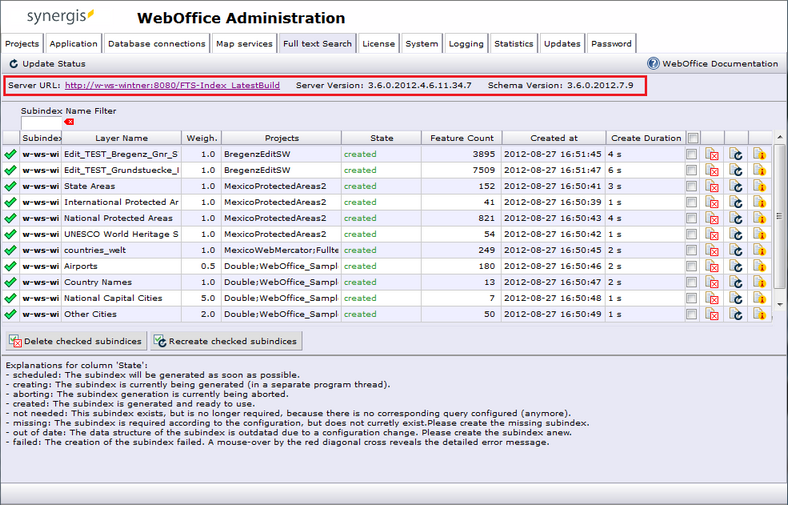Check the checkbox for National Capital Cities row
This screenshot has width=788, height=505.
coord(691,298)
